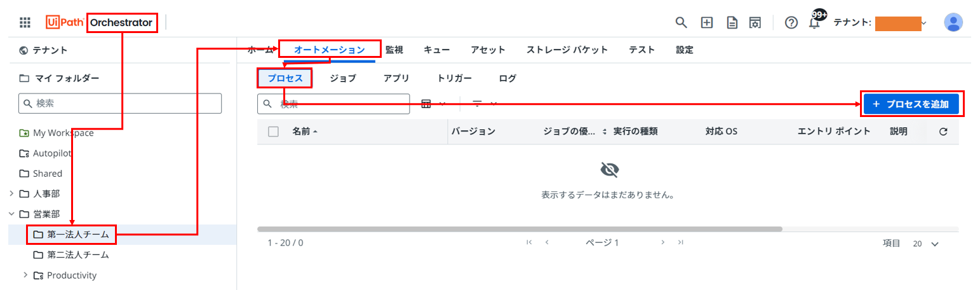The image size is (980, 290).
Task: Switch to the 監視 tab
Action: pos(394,50)
